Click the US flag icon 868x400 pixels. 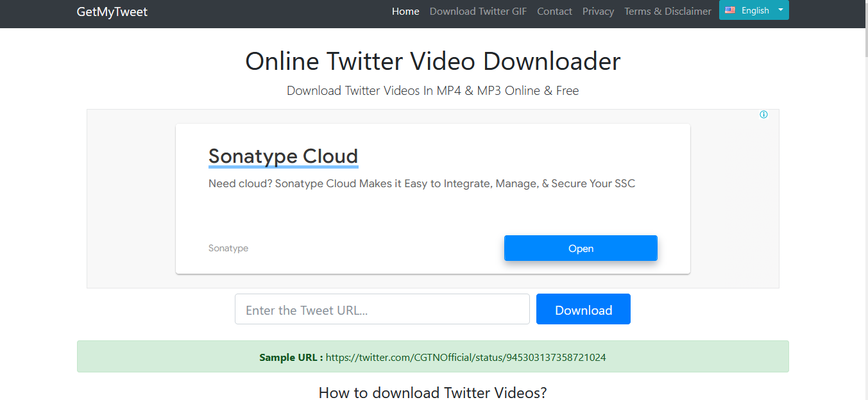tap(730, 10)
